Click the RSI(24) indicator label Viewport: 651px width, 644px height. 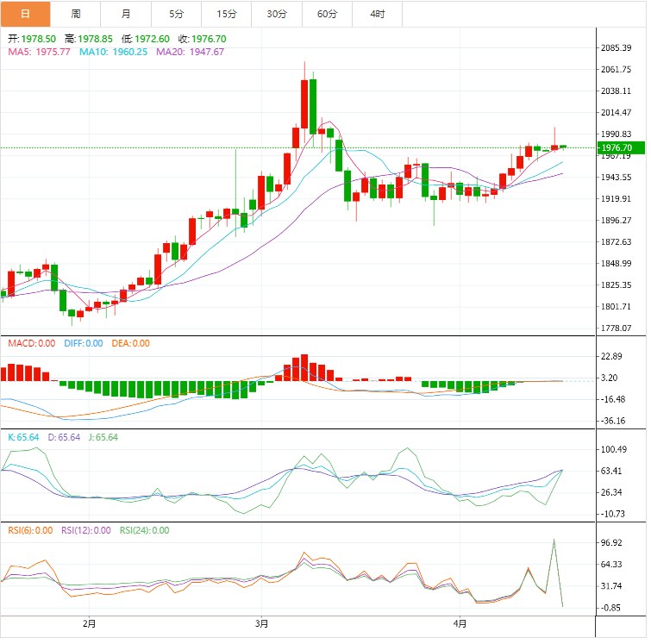click(144, 530)
